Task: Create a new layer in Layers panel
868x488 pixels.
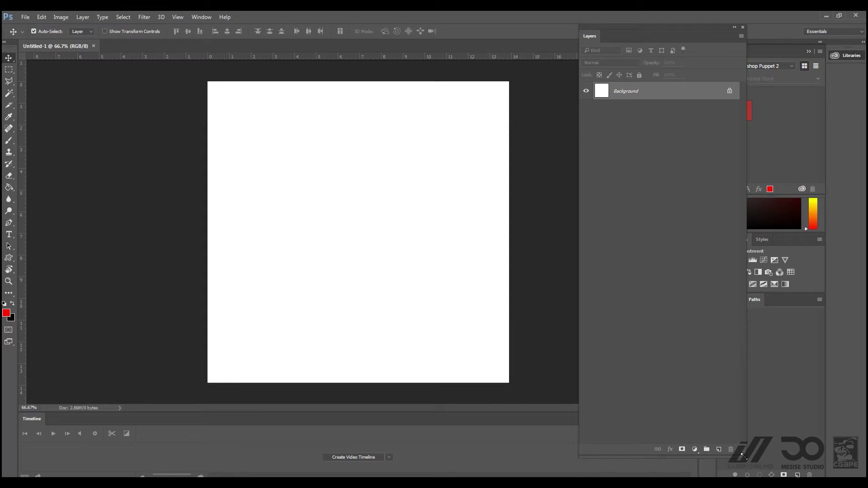Action: (x=719, y=449)
